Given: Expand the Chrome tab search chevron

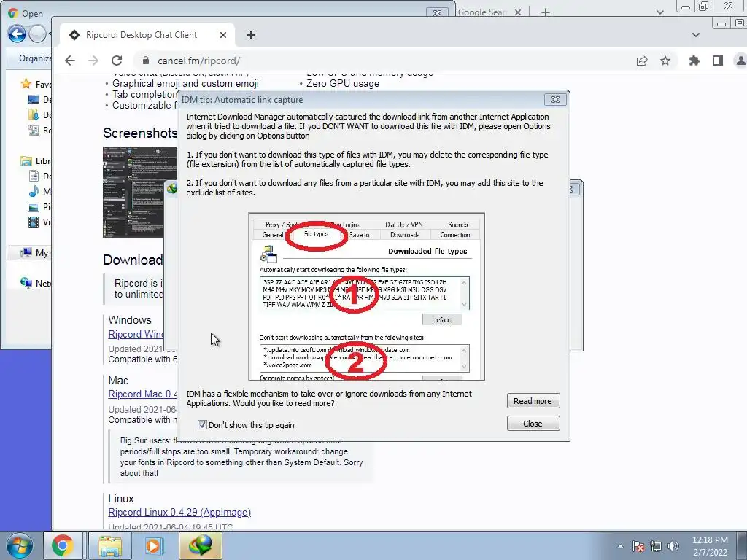Looking at the screenshot, I should coord(695,35).
